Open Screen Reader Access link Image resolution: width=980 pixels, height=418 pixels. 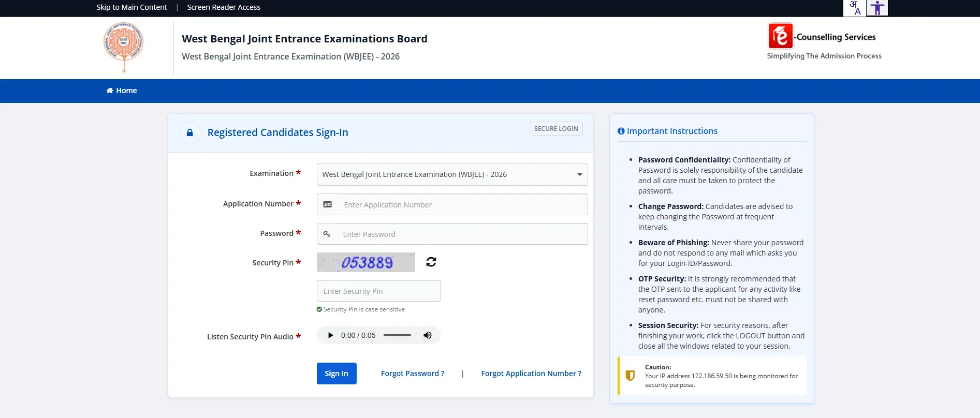coord(224,7)
